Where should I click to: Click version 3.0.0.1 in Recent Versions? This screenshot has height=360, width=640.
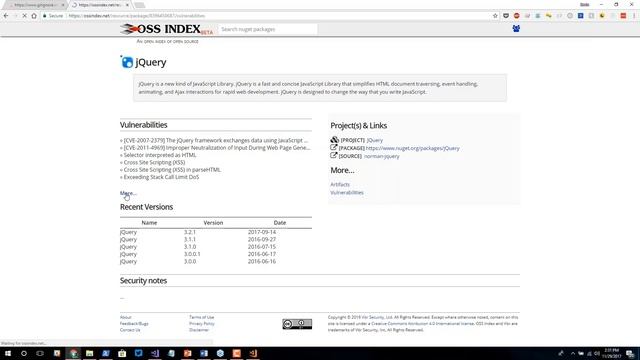pos(192,254)
